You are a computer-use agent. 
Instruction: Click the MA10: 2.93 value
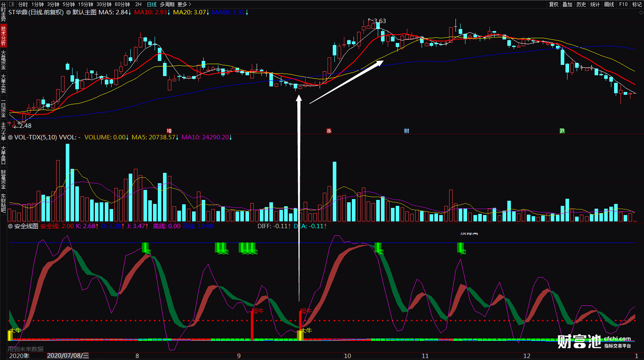pyautogui.click(x=152, y=12)
